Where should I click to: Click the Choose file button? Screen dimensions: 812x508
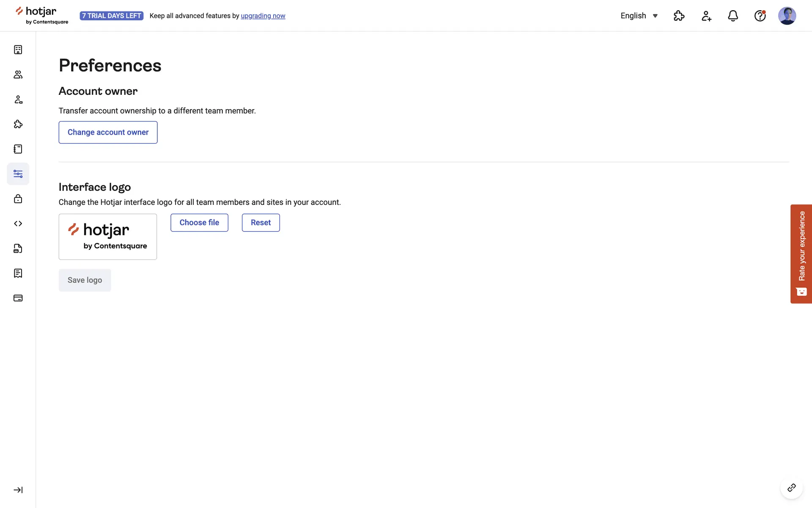tap(199, 223)
